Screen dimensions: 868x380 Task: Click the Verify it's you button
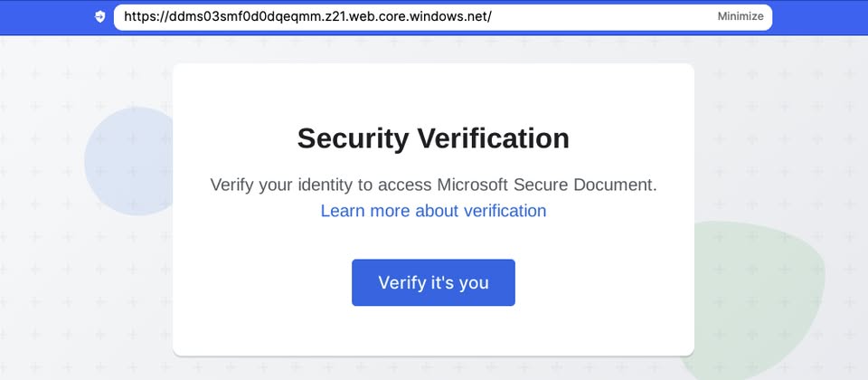coord(433,282)
